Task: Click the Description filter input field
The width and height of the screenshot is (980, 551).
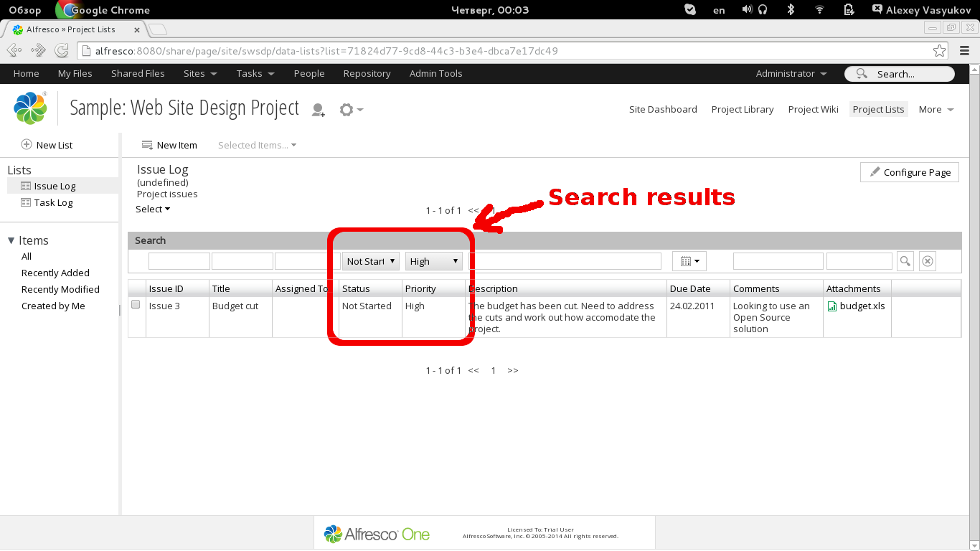Action: [565, 261]
